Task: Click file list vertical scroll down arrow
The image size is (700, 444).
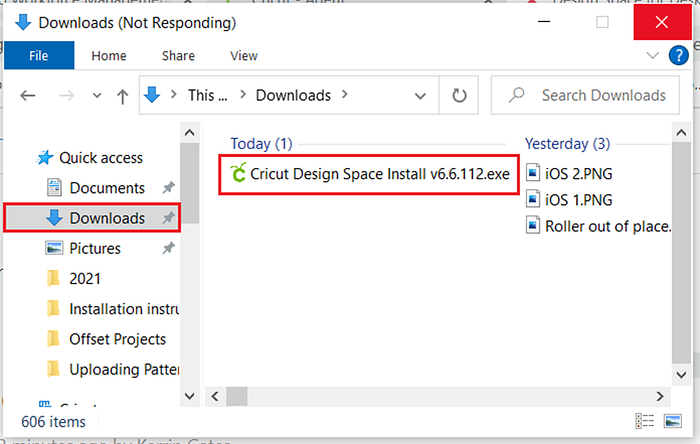Action: click(681, 375)
